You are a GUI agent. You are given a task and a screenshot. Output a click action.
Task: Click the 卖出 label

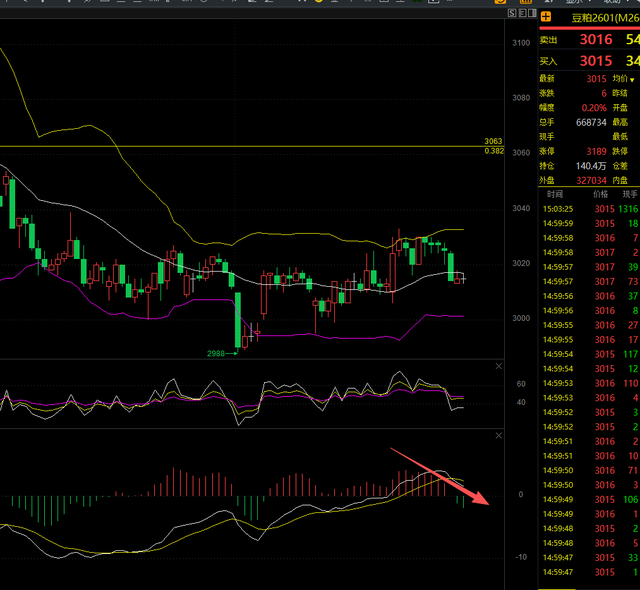(x=548, y=40)
